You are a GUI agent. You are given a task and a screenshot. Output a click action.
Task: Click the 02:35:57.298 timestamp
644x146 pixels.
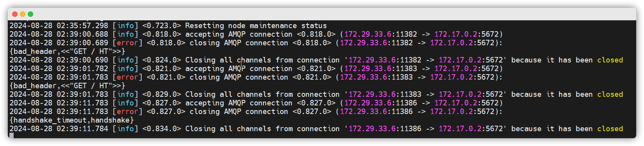pyautogui.click(x=82, y=26)
